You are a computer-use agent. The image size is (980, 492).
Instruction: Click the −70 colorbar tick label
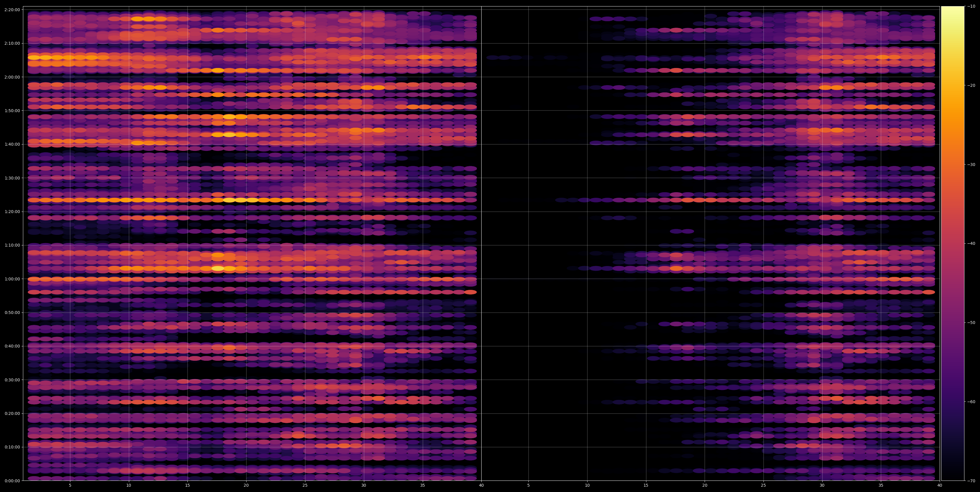(971, 481)
